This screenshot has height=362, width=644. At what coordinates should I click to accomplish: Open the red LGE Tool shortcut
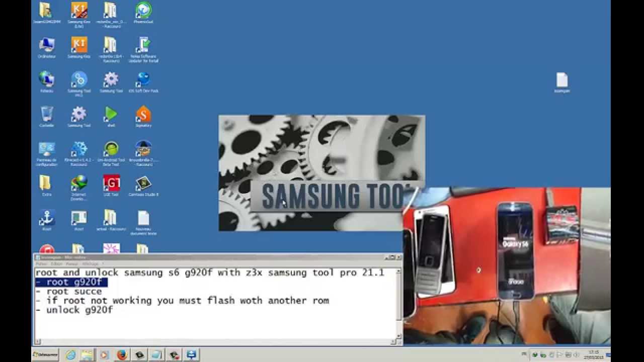point(111,186)
